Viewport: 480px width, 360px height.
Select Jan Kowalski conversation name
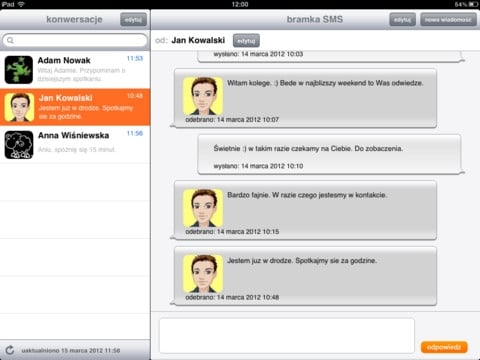(x=66, y=98)
